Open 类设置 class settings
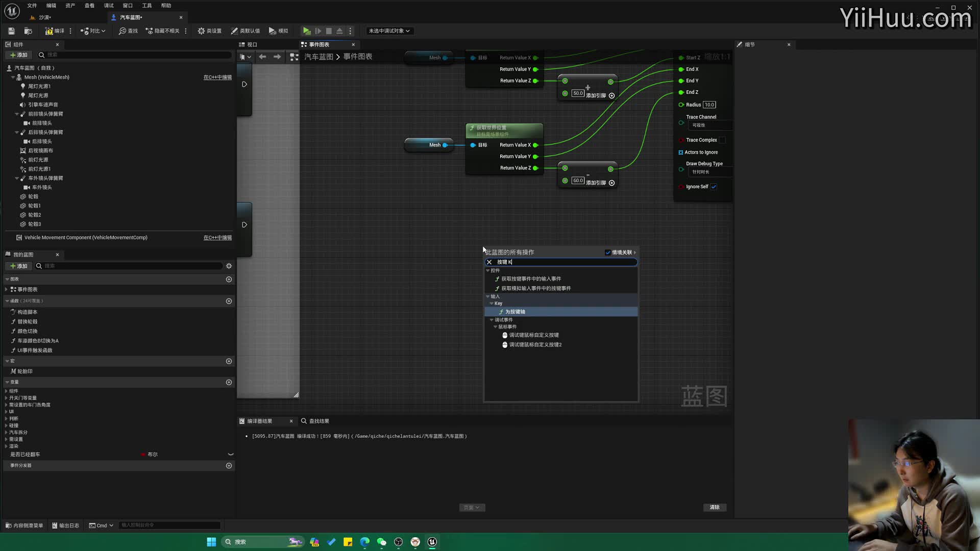 [210, 31]
